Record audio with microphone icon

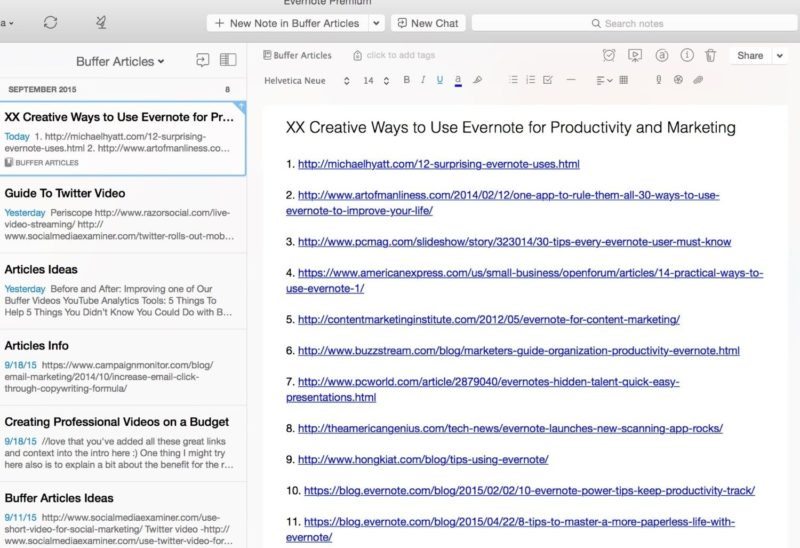coord(659,80)
